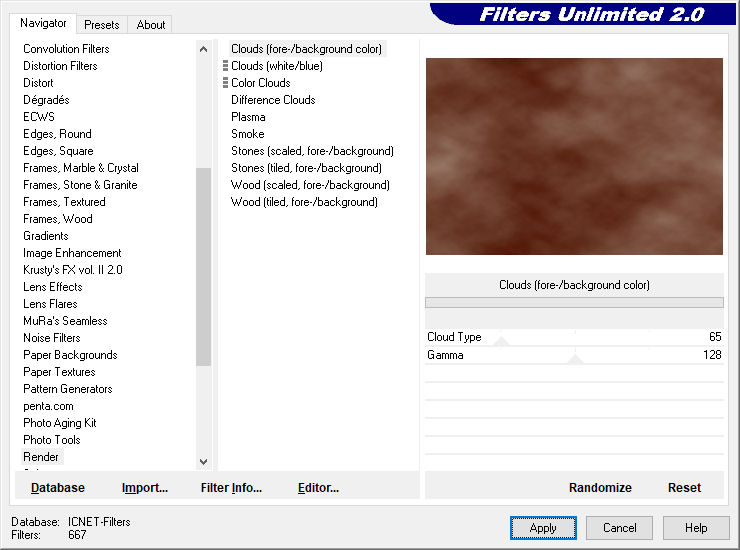Click the icon beside Clouds (white/blue)
The width and height of the screenshot is (740, 550).
226,66
